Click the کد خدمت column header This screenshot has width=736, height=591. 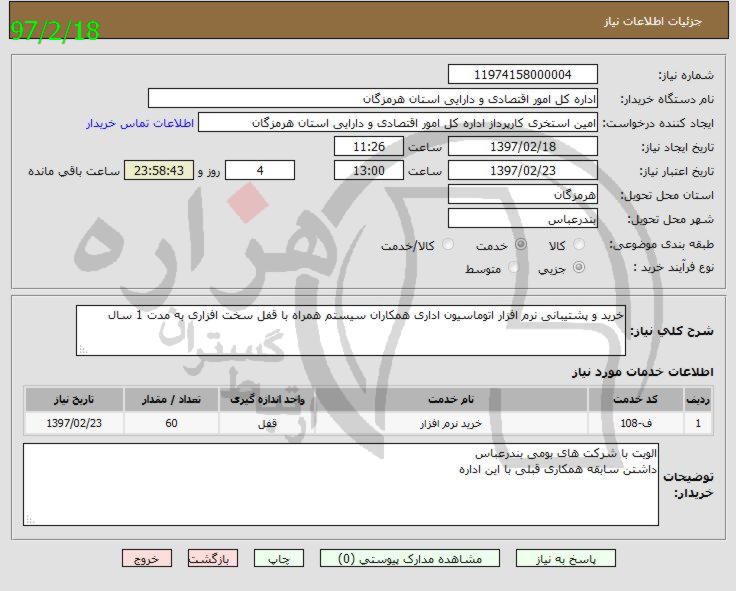pyautogui.click(x=635, y=399)
